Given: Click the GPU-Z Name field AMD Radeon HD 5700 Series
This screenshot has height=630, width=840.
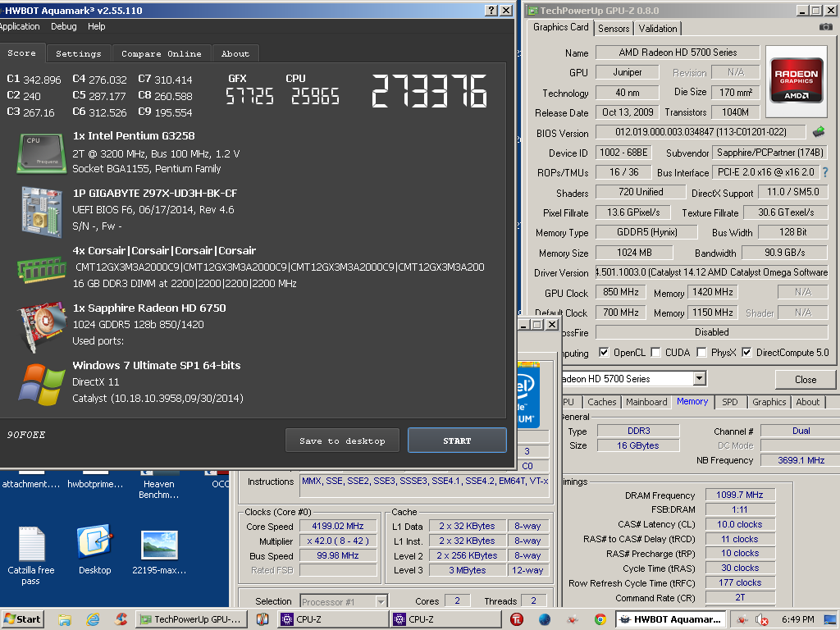Looking at the screenshot, I should pyautogui.click(x=678, y=52).
